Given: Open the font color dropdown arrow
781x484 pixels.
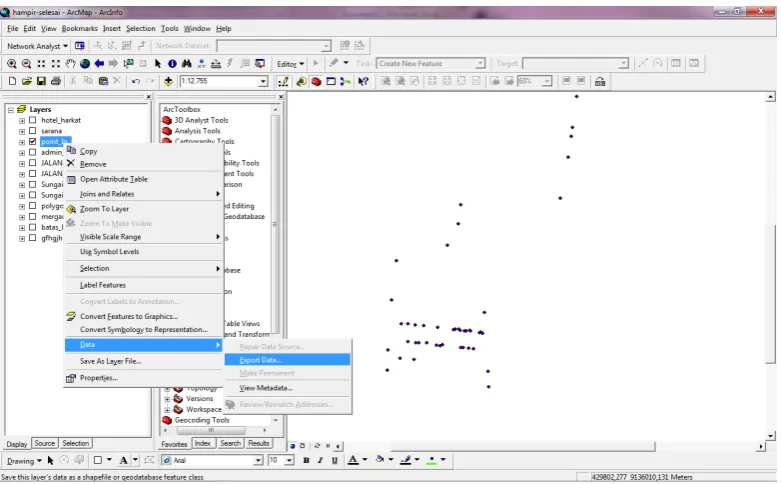Looking at the screenshot, I should pyautogui.click(x=365, y=460).
